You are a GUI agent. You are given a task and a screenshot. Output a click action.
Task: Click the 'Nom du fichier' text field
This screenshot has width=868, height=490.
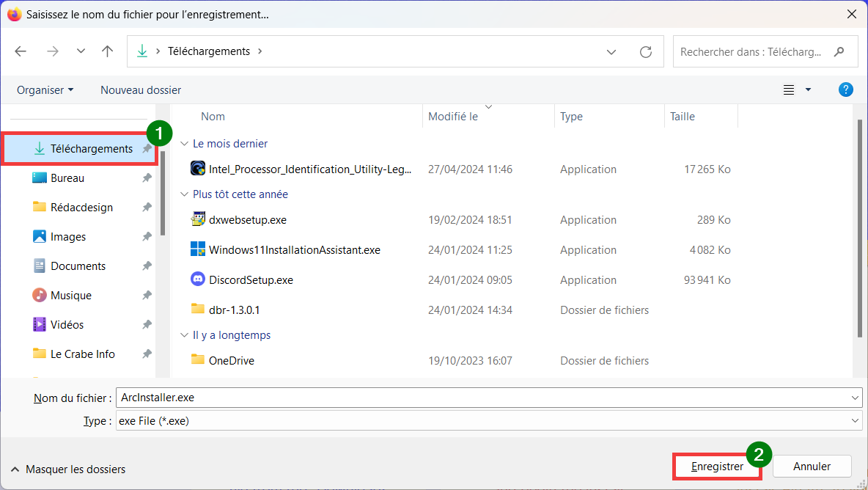[x=484, y=398]
